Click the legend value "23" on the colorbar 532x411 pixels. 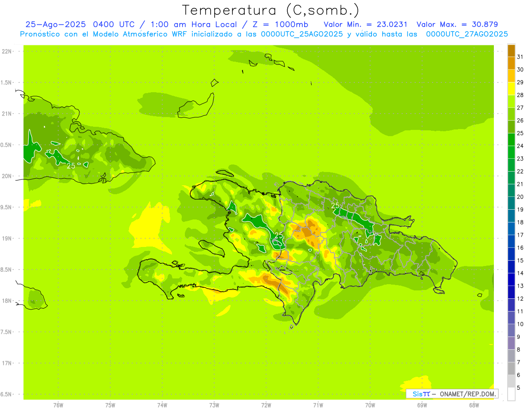[520, 159]
